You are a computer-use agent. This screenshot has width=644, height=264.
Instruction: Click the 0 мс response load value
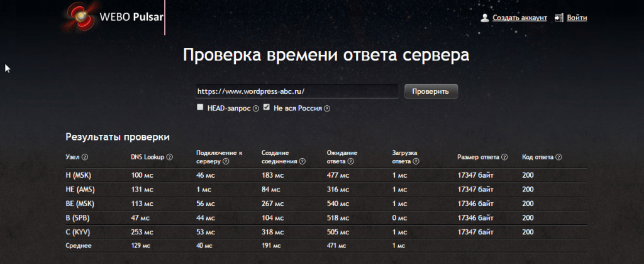click(x=399, y=217)
